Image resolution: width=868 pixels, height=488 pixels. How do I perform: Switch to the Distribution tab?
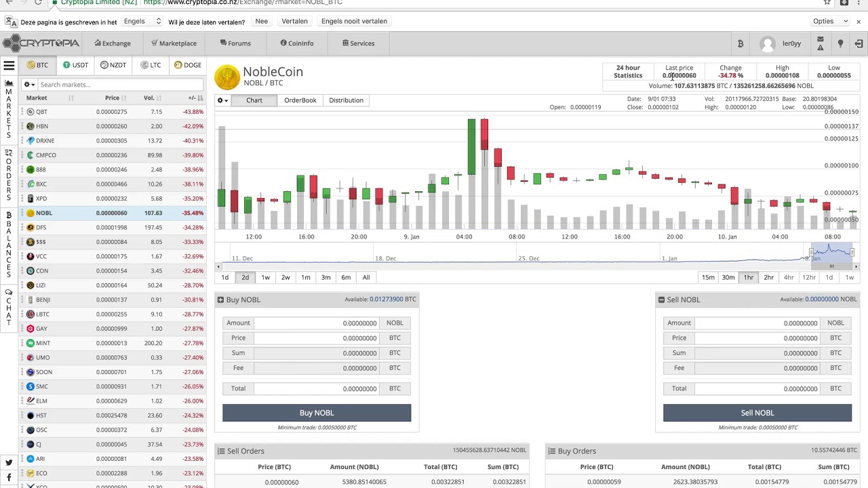point(346,100)
